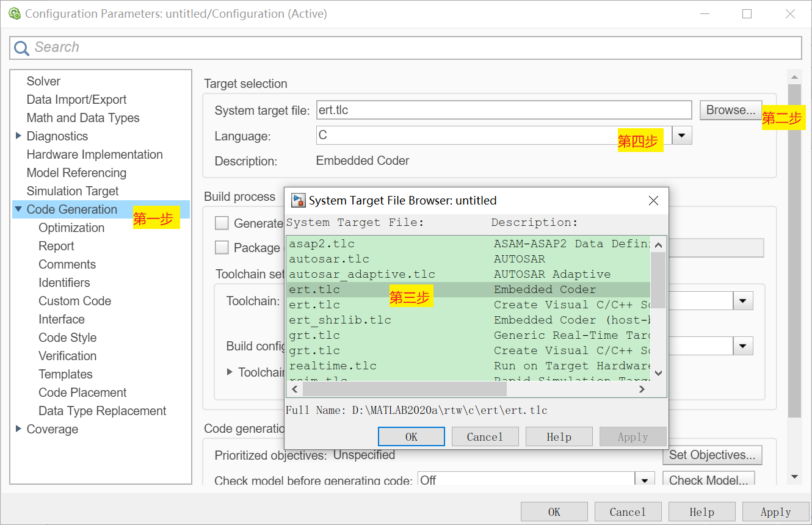
Task: Collapse the Code Generation tree node
Action: 18,209
